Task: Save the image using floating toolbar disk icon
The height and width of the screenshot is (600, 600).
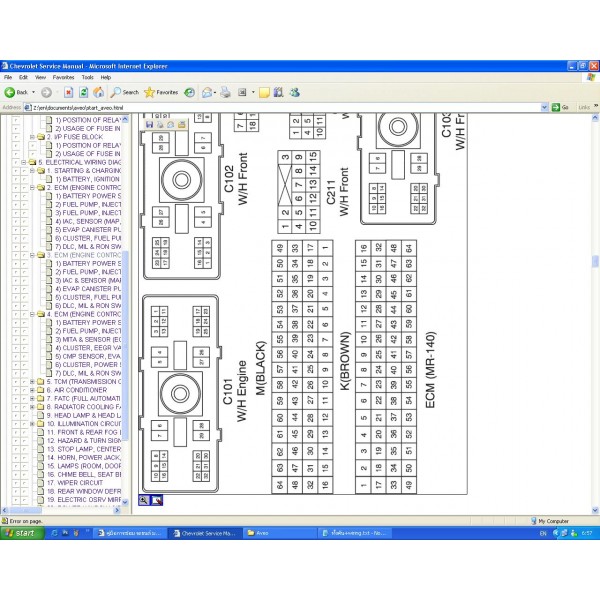Action: pos(150,124)
